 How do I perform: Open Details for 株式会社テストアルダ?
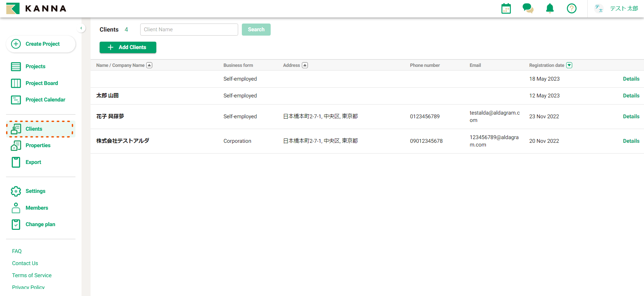[631, 141]
